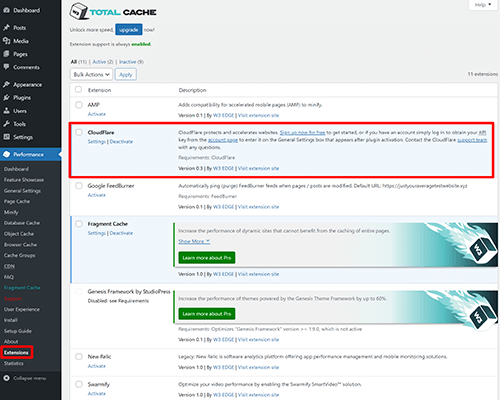Deactivate the CloudFlare extension

pos(121,141)
